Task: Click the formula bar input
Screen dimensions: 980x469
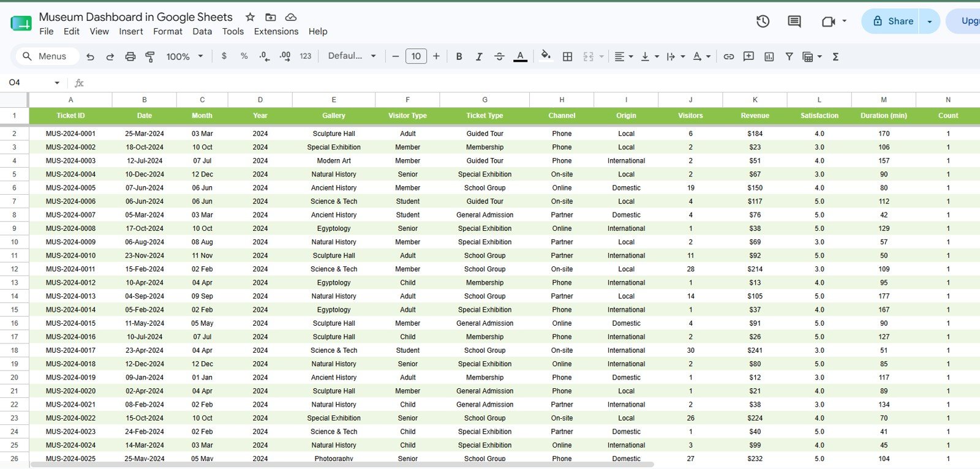Action: pos(533,83)
